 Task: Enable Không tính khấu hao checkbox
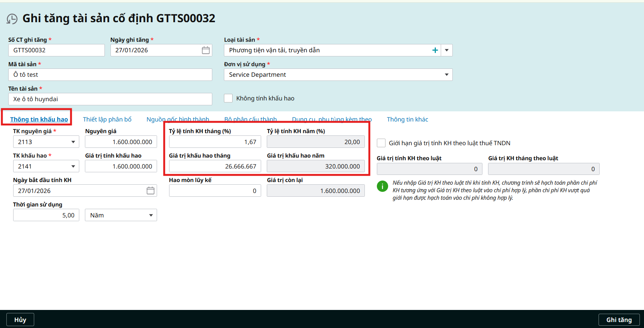[228, 98]
